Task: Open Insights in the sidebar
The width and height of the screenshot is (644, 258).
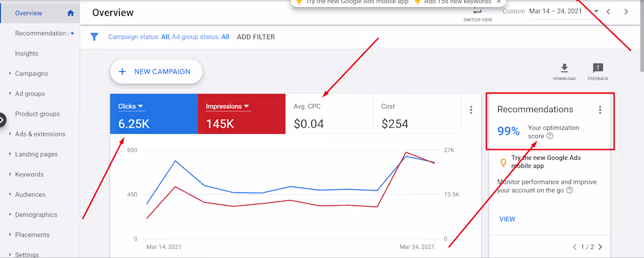Action: point(26,53)
